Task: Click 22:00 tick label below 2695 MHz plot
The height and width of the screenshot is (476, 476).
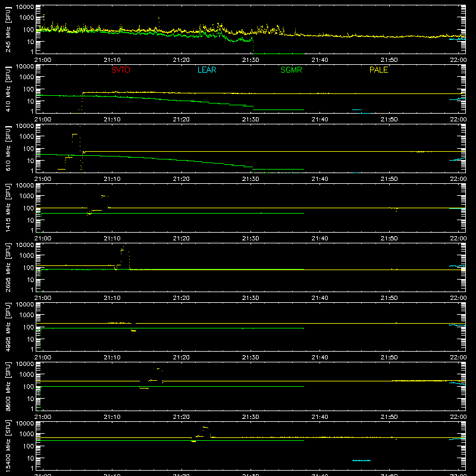Action: pos(458,298)
